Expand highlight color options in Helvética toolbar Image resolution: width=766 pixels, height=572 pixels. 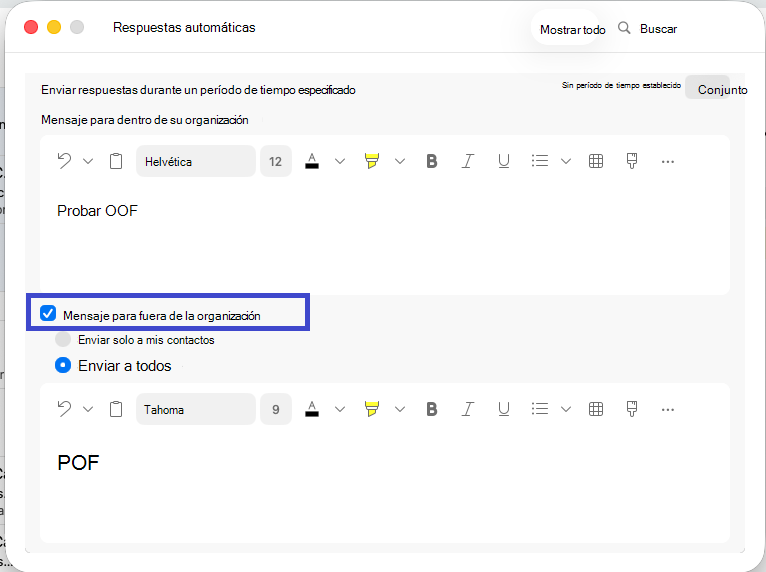pos(400,161)
